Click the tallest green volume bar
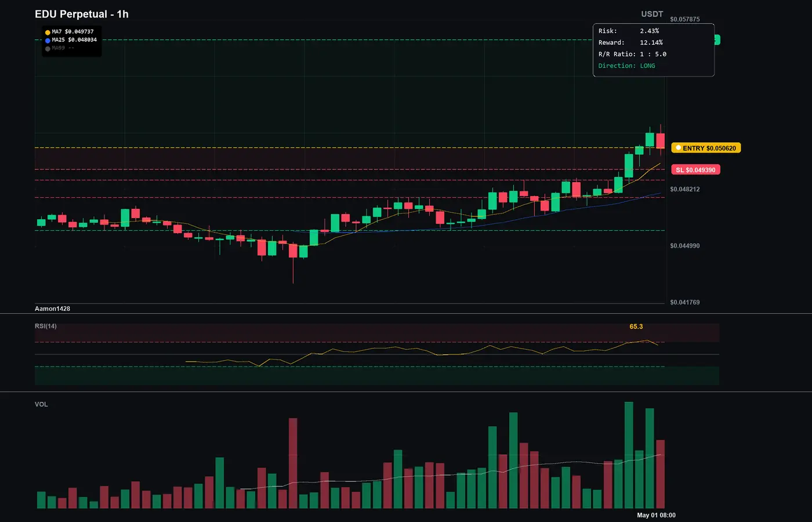812x522 pixels. pyautogui.click(x=629, y=455)
